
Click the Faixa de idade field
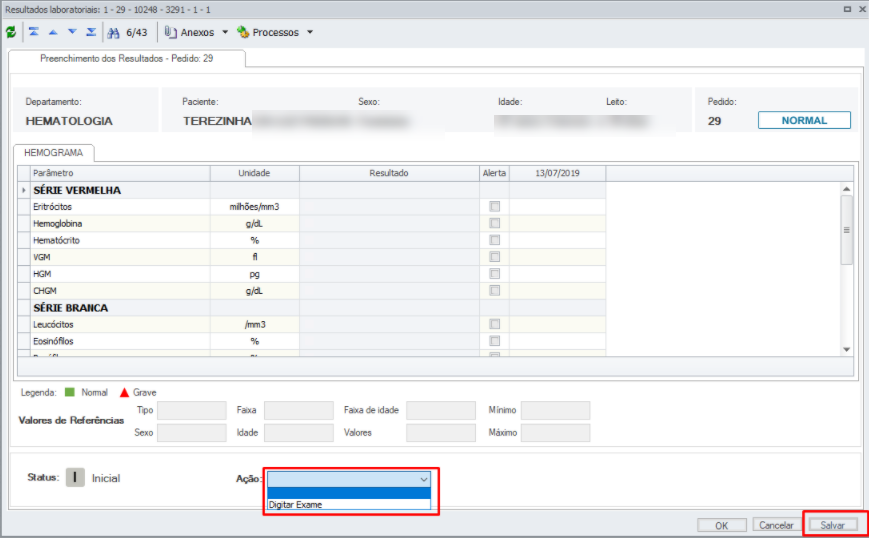pos(441,411)
